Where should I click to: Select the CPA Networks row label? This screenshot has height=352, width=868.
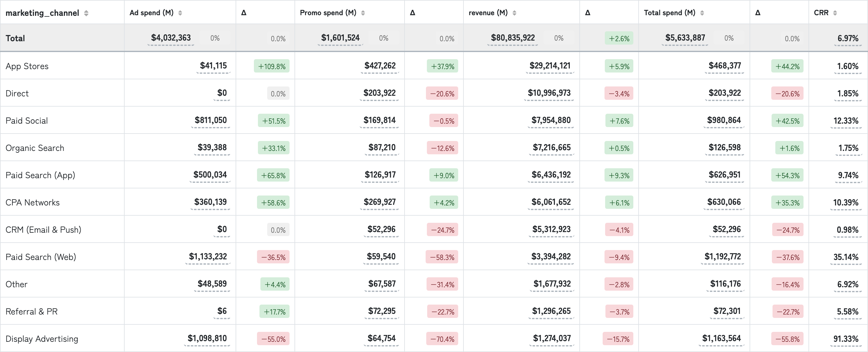coord(33,202)
